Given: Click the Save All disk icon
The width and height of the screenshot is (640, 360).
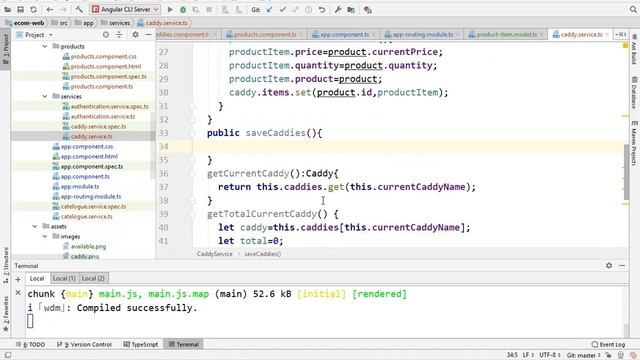Looking at the screenshot, I should click(20, 9).
